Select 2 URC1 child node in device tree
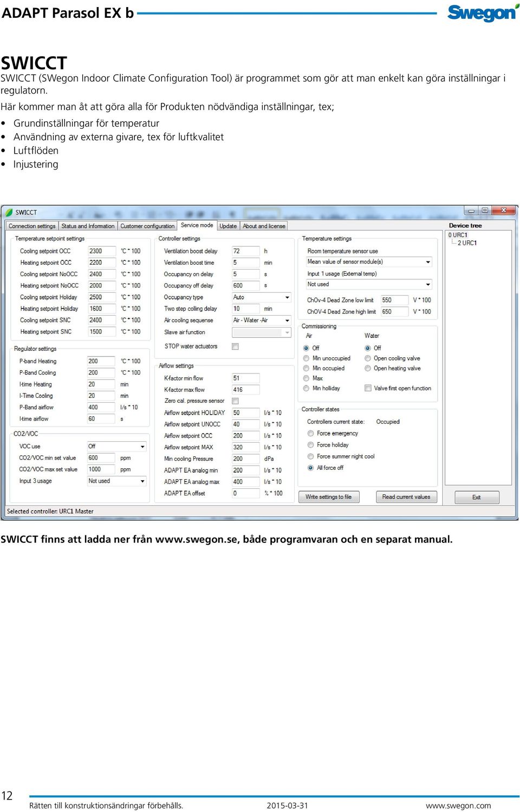 (467, 243)
